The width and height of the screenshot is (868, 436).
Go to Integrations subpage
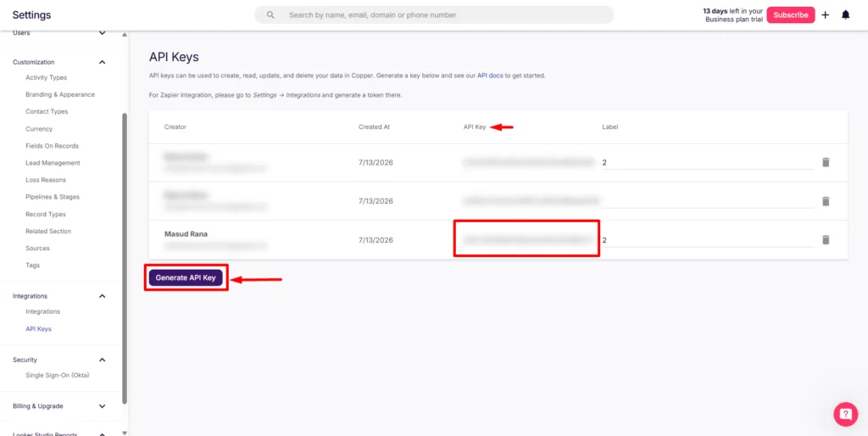point(42,312)
